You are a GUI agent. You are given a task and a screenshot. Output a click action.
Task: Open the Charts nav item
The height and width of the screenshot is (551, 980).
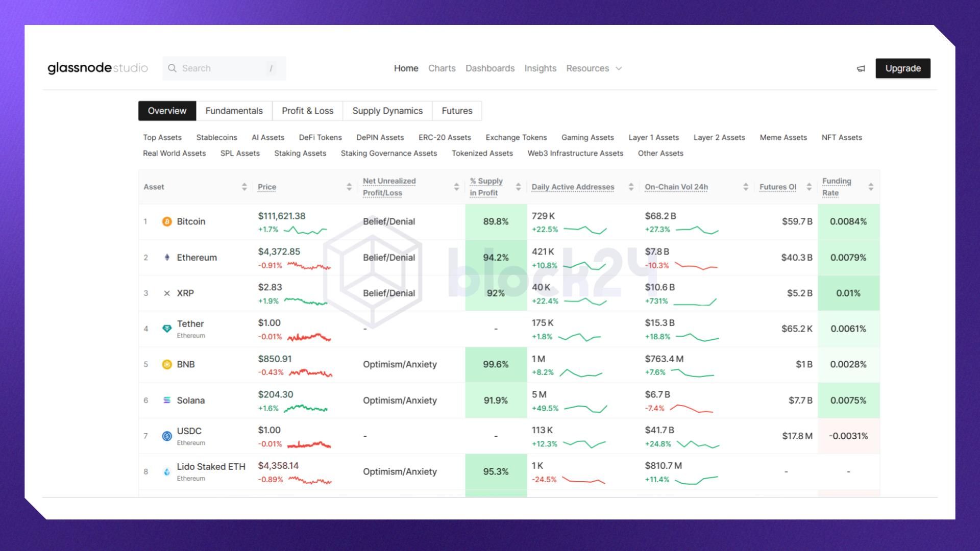pos(442,68)
